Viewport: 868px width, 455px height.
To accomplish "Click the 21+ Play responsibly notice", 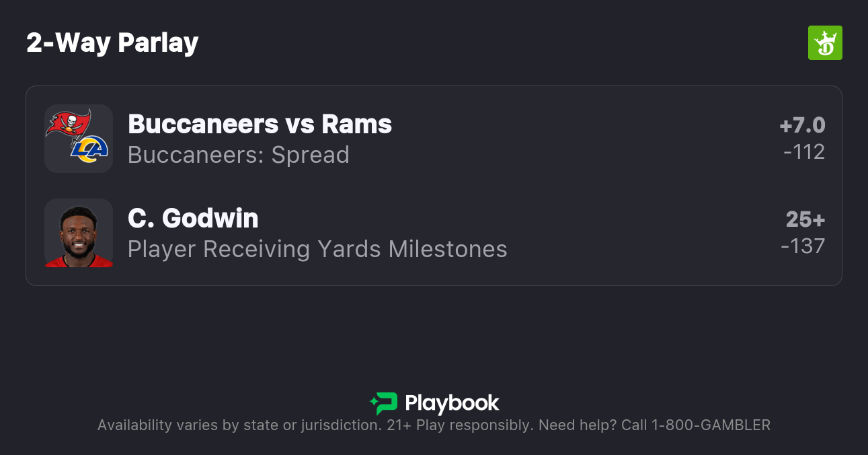I will pos(460,425).
